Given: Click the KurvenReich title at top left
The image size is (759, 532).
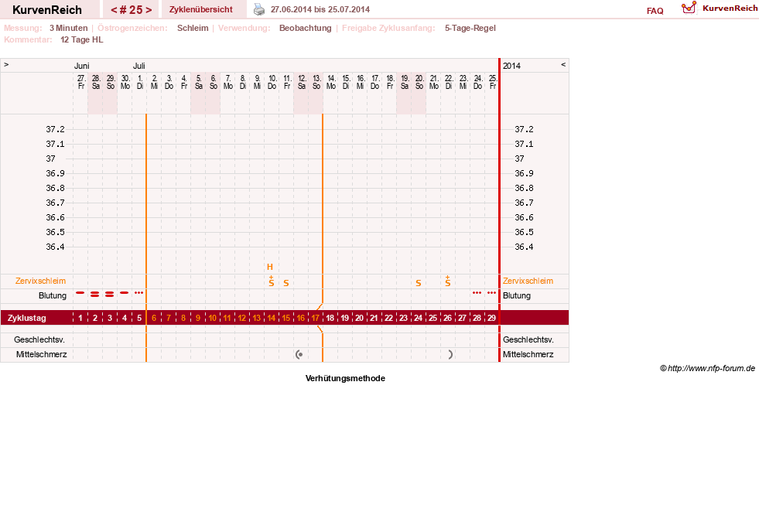Looking at the screenshot, I should pos(47,10).
